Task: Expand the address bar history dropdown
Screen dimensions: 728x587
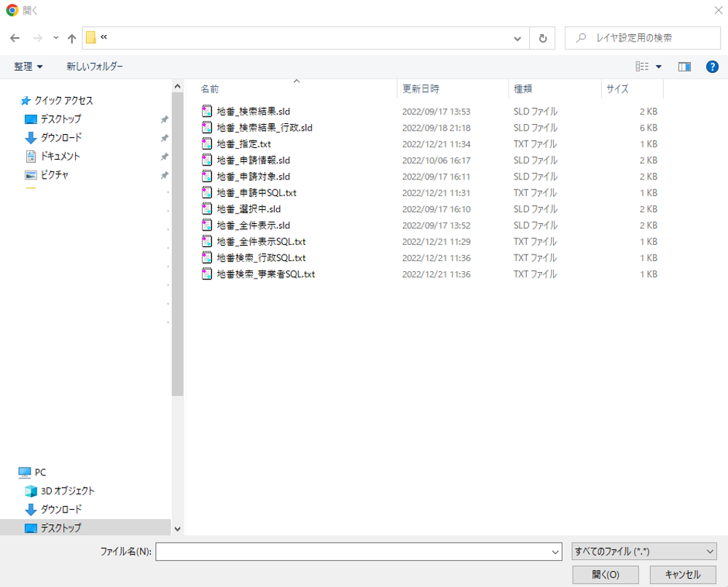Action: [x=517, y=38]
